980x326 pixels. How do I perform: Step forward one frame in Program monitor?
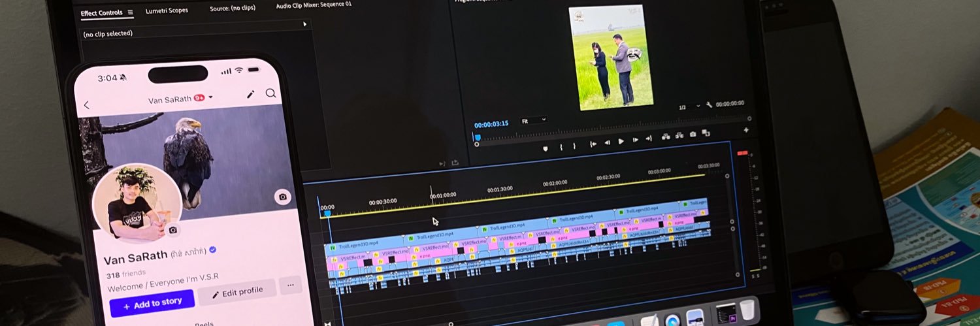tap(635, 140)
